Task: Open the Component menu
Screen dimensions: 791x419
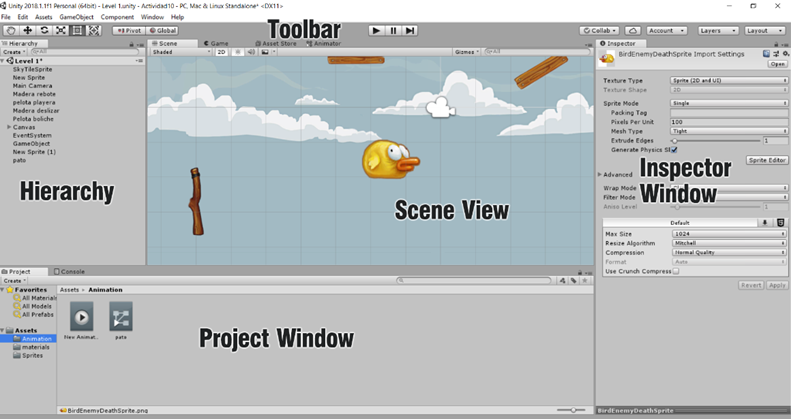Action: coord(117,17)
